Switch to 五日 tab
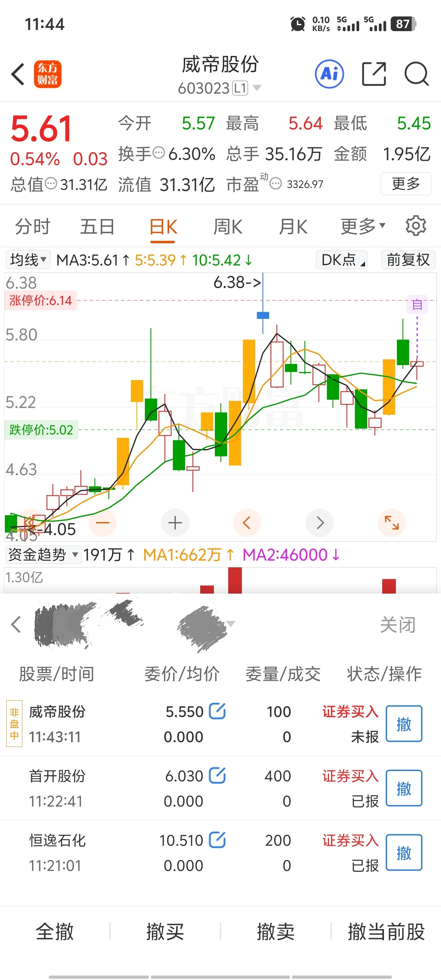The image size is (441, 980). pyautogui.click(x=97, y=227)
